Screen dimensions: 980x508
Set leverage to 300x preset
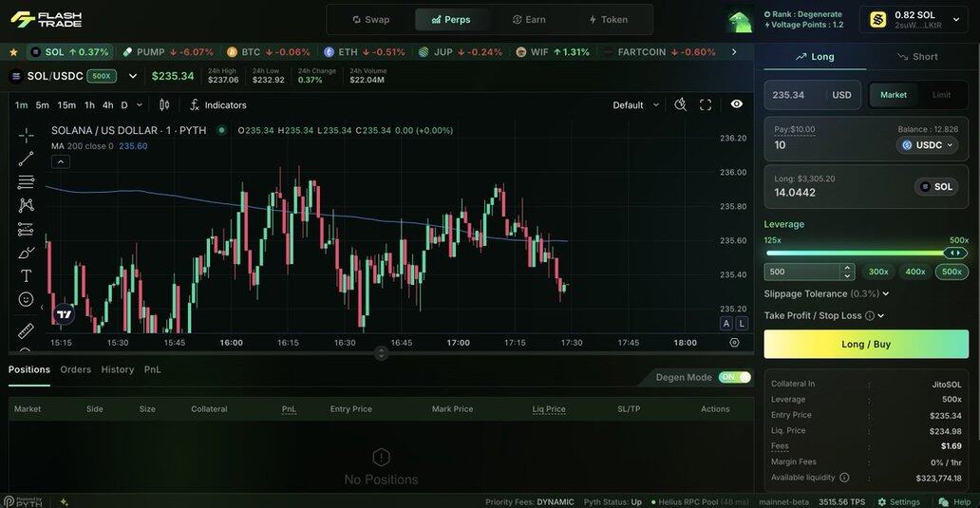878,272
